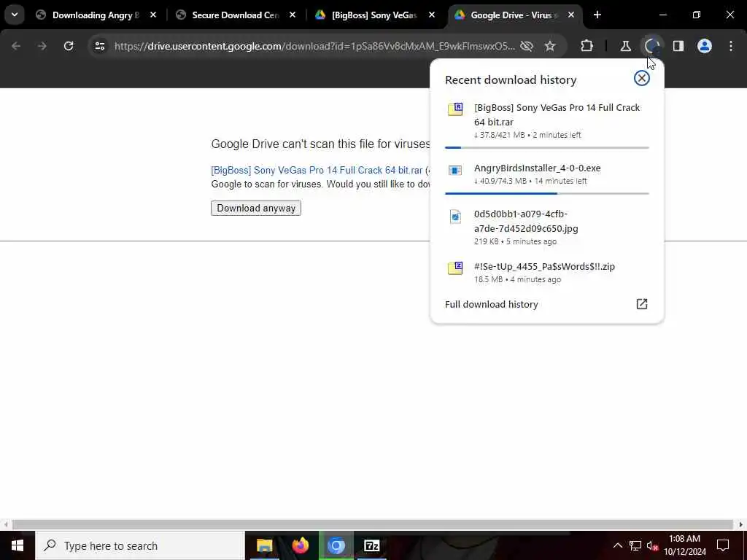This screenshot has width=747, height=560.
Task: Reload the current page
Action: tap(69, 46)
